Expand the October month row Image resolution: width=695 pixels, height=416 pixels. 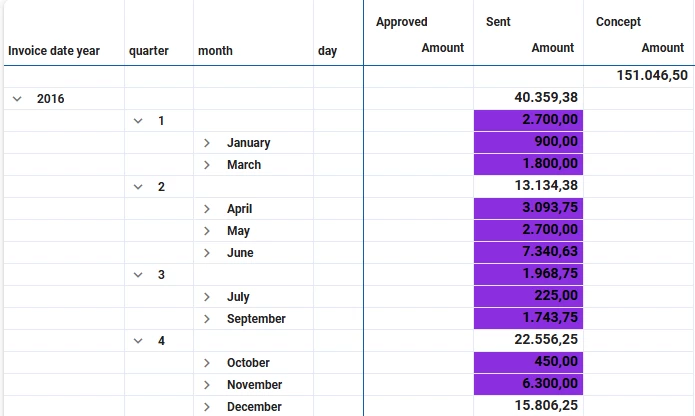(207, 363)
